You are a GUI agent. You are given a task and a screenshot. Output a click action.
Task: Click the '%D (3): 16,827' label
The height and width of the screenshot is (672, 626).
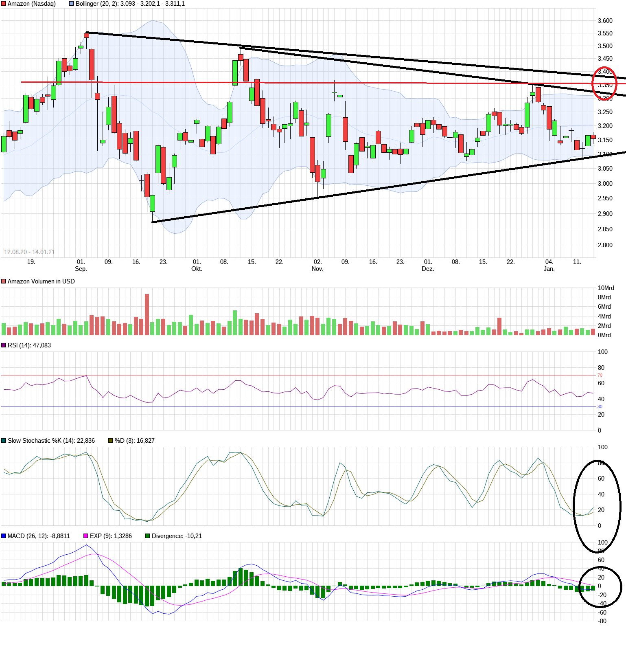[x=135, y=441]
